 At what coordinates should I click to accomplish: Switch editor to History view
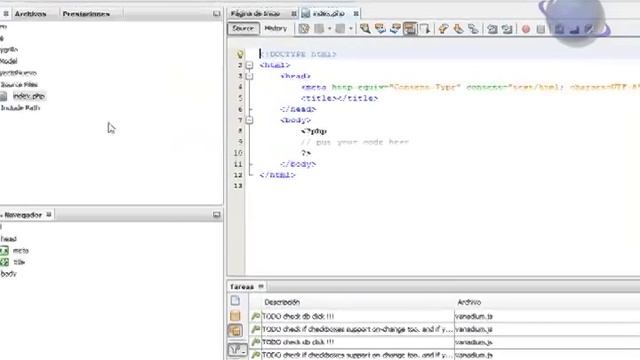[x=276, y=28]
